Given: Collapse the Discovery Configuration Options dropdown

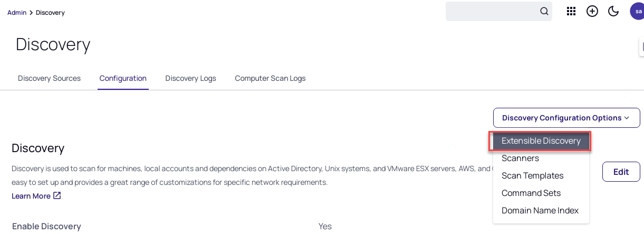Looking at the screenshot, I should [x=566, y=118].
